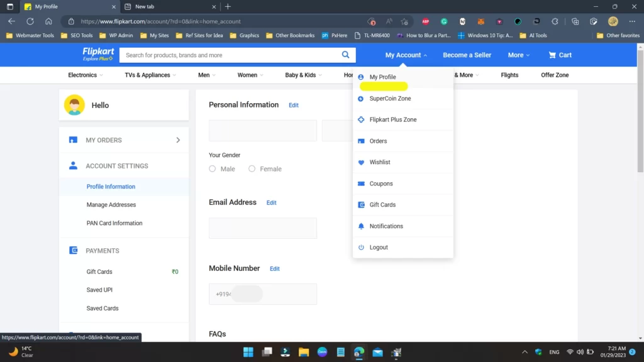Open browser settings and more menu
644x362 pixels.
pyautogui.click(x=632, y=21)
